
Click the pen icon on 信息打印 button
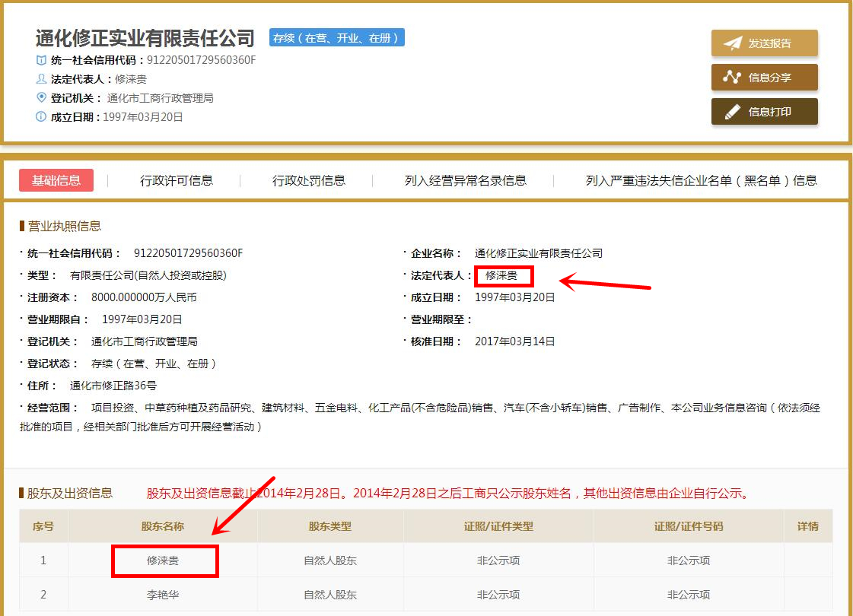tap(734, 111)
